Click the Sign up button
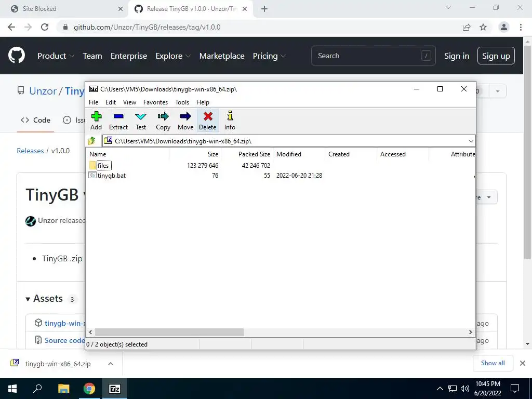The width and height of the screenshot is (532, 399). [496, 56]
